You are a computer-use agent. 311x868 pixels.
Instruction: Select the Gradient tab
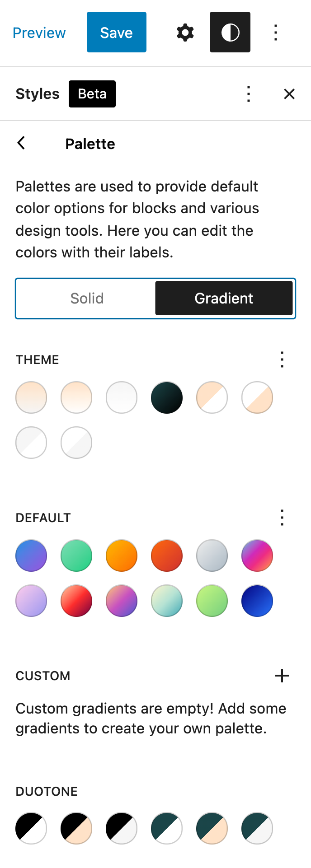coord(224,298)
